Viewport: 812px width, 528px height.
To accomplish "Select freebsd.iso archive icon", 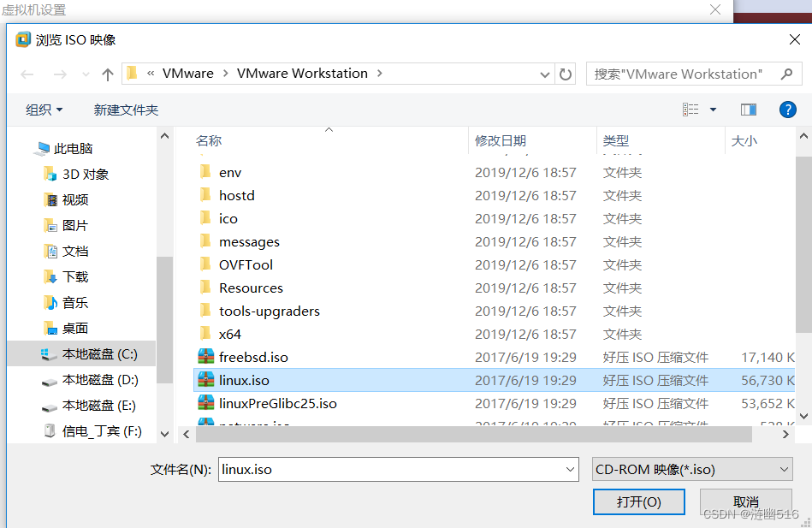I will coord(206,357).
